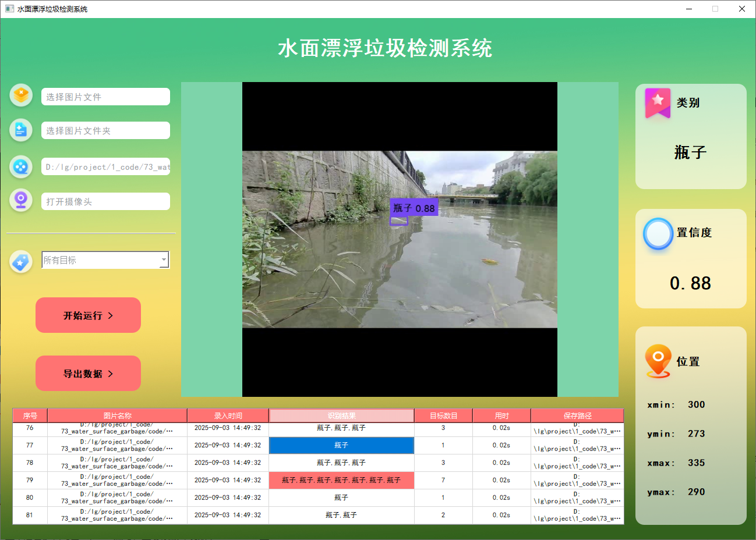The width and height of the screenshot is (756, 540).
Task: Minimize the application window
Action: pyautogui.click(x=689, y=9)
